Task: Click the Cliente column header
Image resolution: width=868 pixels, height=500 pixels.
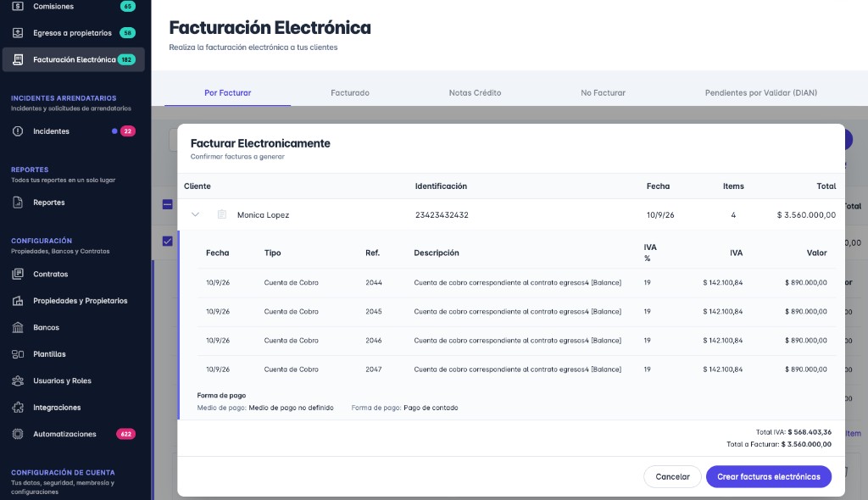Action: click(197, 186)
